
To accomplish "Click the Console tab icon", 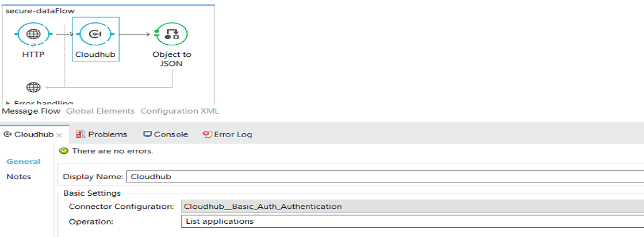I will point(147,134).
